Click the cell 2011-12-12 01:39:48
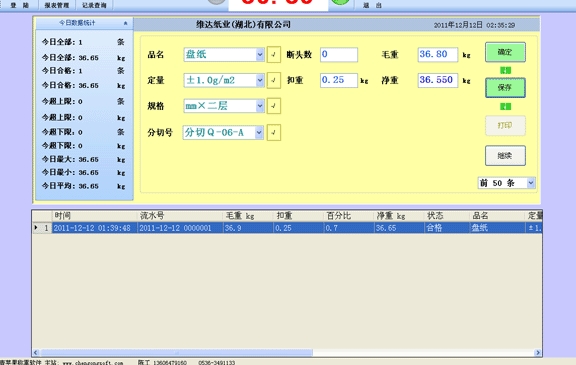Image resolution: width=576 pixels, height=365 pixels. tap(95, 228)
